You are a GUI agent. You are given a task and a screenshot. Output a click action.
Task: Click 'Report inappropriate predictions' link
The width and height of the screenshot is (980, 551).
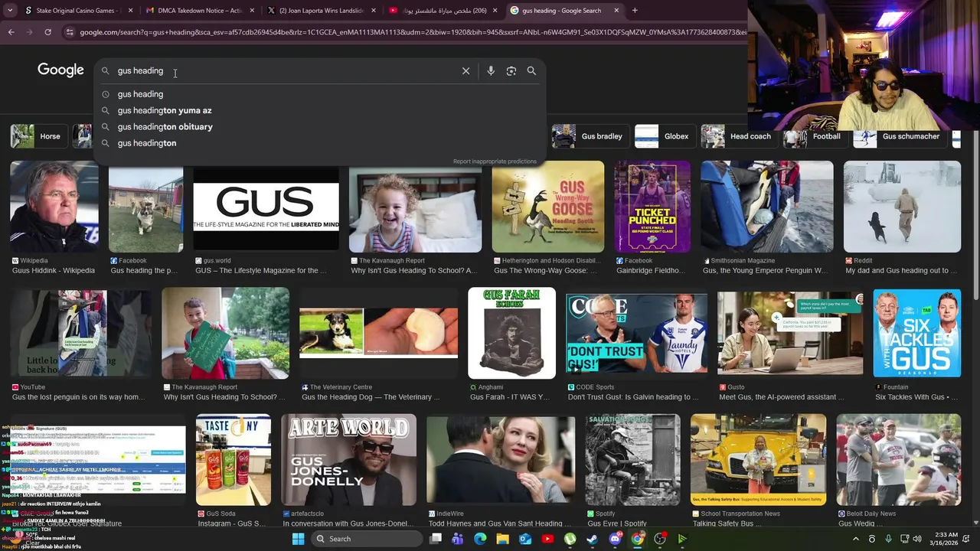click(x=495, y=161)
